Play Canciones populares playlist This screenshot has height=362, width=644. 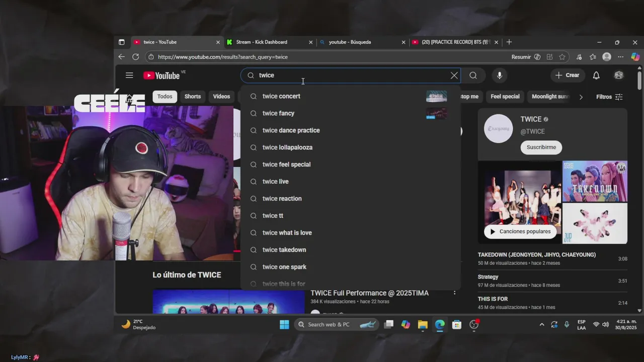(x=520, y=232)
